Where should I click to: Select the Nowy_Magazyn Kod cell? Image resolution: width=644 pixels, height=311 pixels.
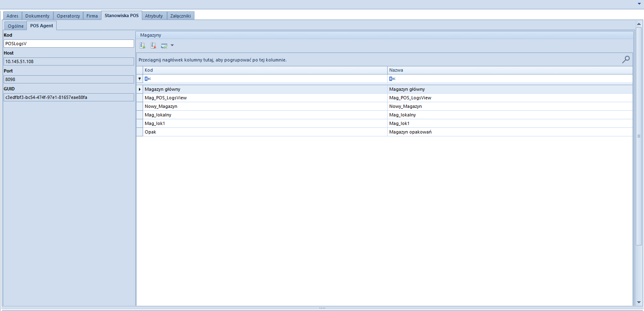[x=265, y=106]
